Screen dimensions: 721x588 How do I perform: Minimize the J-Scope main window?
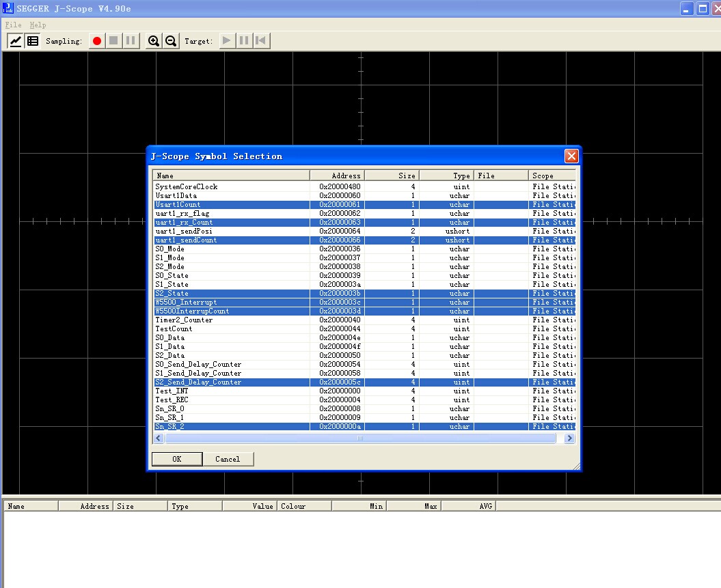(x=686, y=9)
